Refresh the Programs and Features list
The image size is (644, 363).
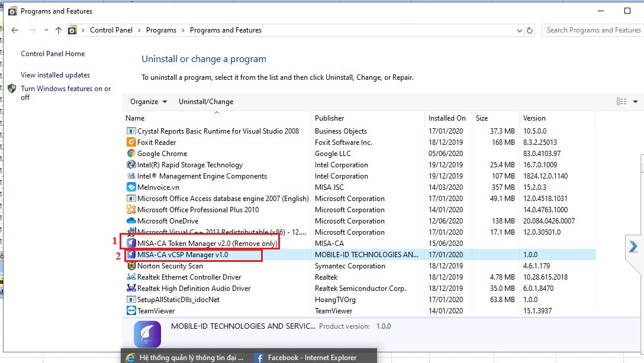[530, 30]
